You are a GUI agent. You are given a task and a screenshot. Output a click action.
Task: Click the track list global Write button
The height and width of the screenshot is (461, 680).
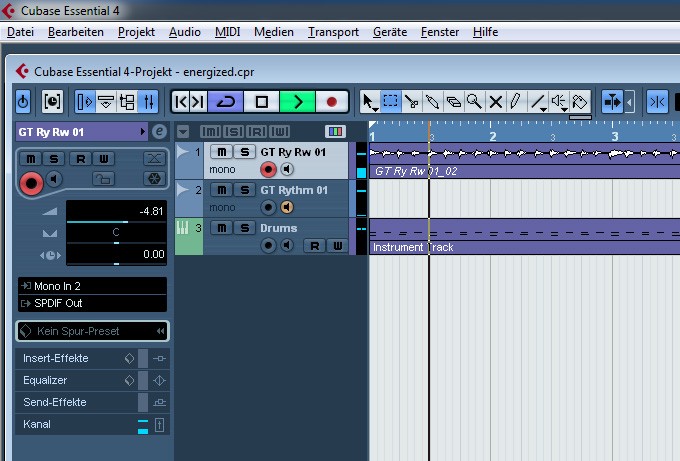pyautogui.click(x=280, y=131)
